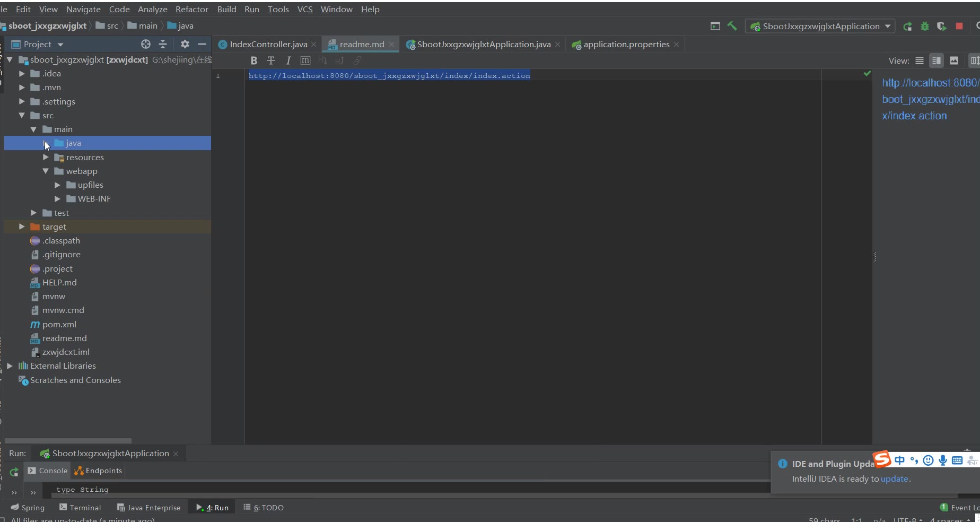This screenshot has width=980, height=522.
Task: Click the Event Log button
Action: pos(960,507)
